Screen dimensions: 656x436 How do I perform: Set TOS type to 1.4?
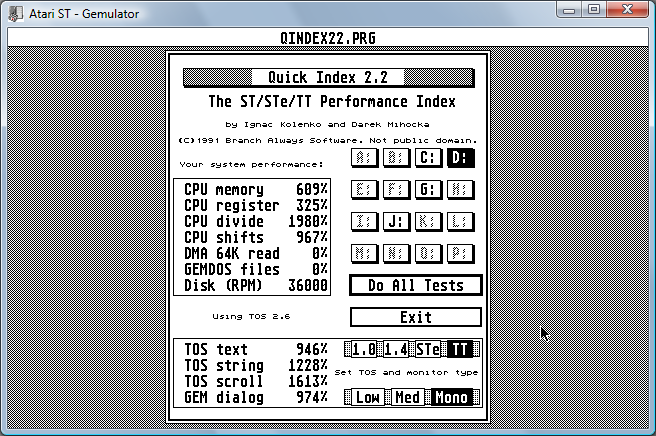pos(396,349)
